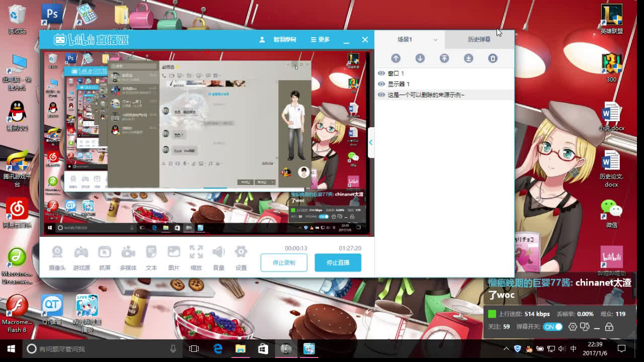Click the Cortana microphone icon
Viewport: 644px width, 362px height.
(173, 348)
